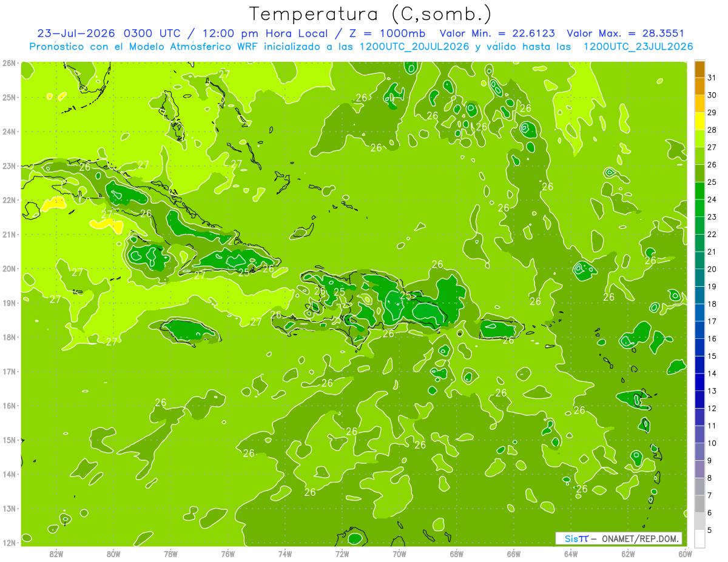The height and width of the screenshot is (562, 728).
Task: Click the "1200UTC_23JUL2026" valid-until time
Action: click(638, 47)
